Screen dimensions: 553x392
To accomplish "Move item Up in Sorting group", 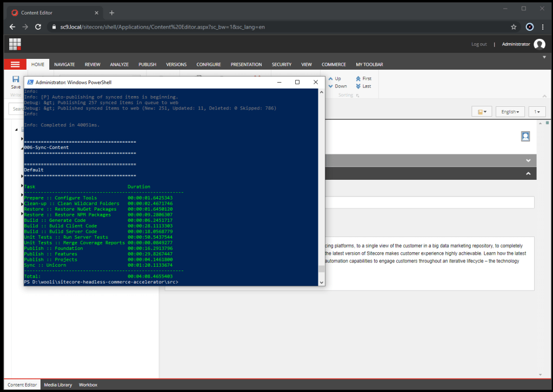I will coord(334,79).
